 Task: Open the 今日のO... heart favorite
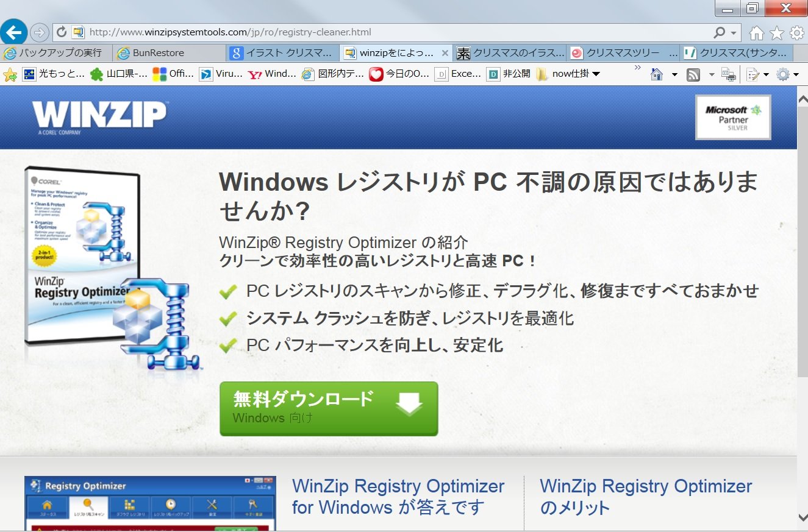(399, 74)
